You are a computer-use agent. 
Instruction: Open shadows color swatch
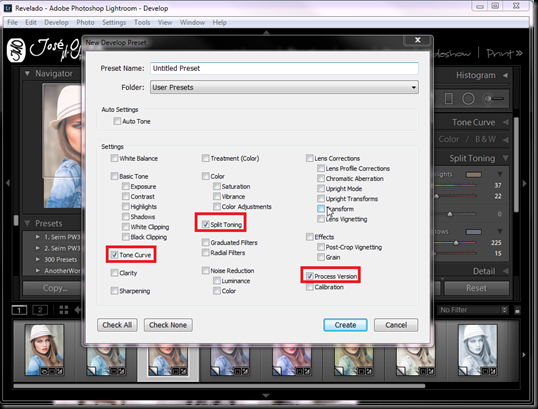coord(474,232)
